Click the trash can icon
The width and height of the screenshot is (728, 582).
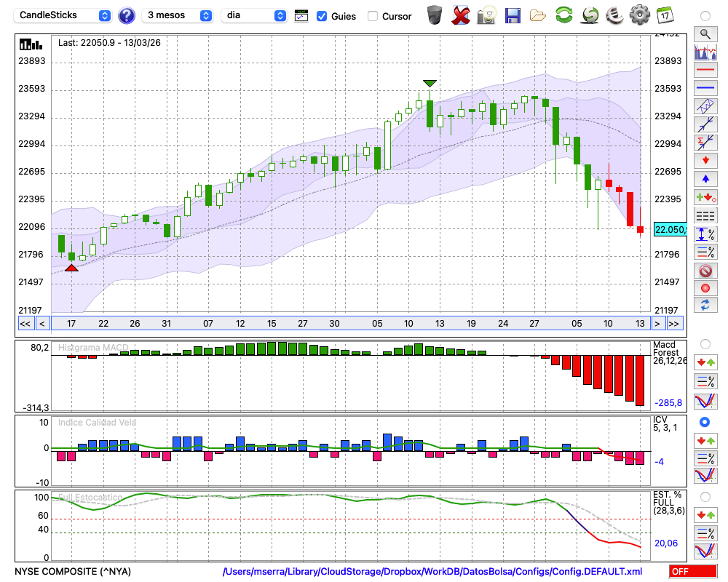point(435,15)
